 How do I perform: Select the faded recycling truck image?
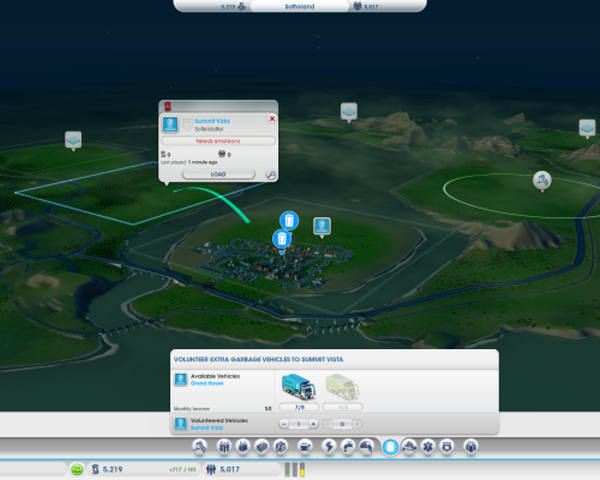[342, 387]
